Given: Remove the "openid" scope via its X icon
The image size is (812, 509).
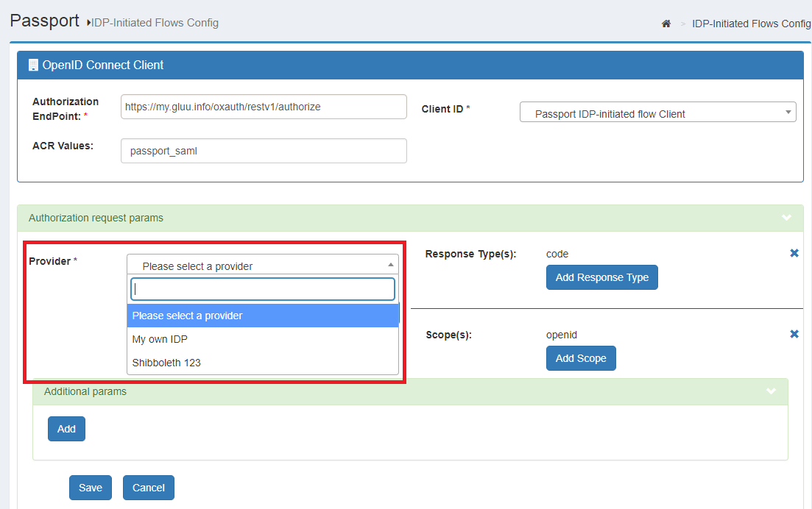Looking at the screenshot, I should coord(794,333).
